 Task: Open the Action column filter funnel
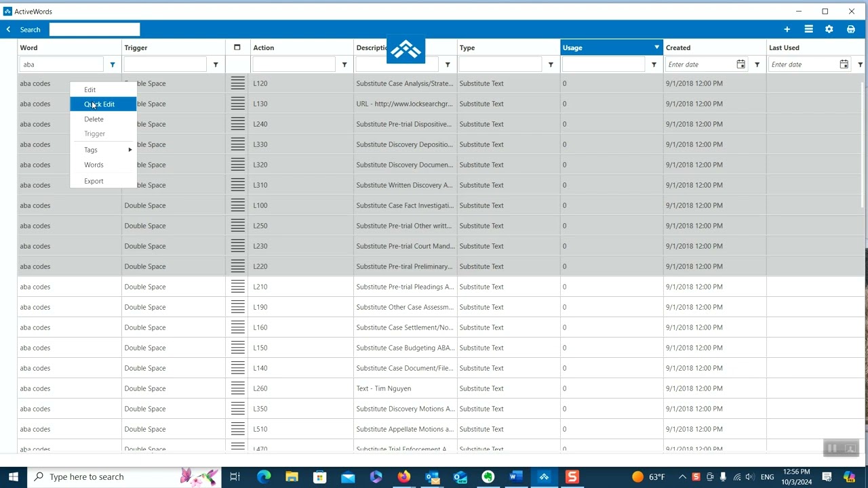344,64
